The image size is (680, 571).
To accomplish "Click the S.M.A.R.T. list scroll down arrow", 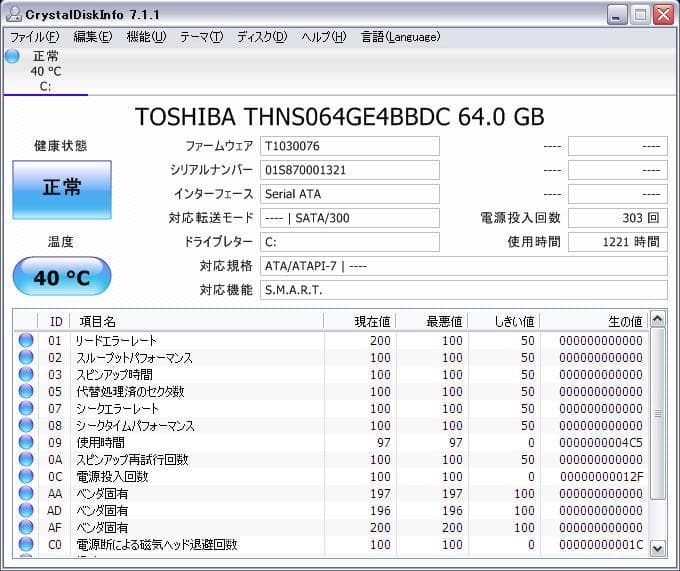I will (x=658, y=549).
